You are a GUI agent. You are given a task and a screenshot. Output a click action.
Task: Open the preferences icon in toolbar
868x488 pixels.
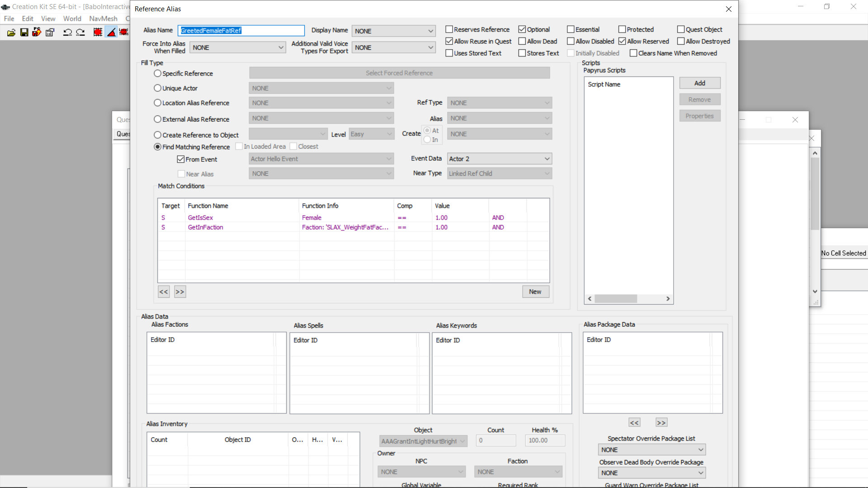(x=50, y=32)
